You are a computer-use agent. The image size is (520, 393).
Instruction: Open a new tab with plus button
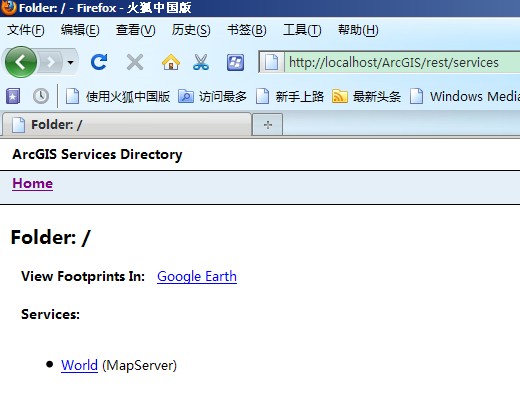tap(268, 125)
